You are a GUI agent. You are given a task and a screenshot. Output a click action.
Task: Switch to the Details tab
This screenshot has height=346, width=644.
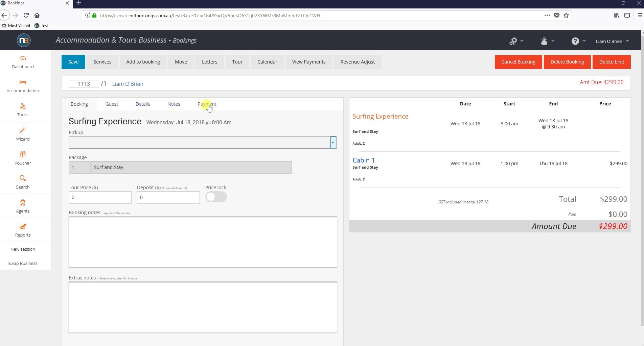pos(143,104)
